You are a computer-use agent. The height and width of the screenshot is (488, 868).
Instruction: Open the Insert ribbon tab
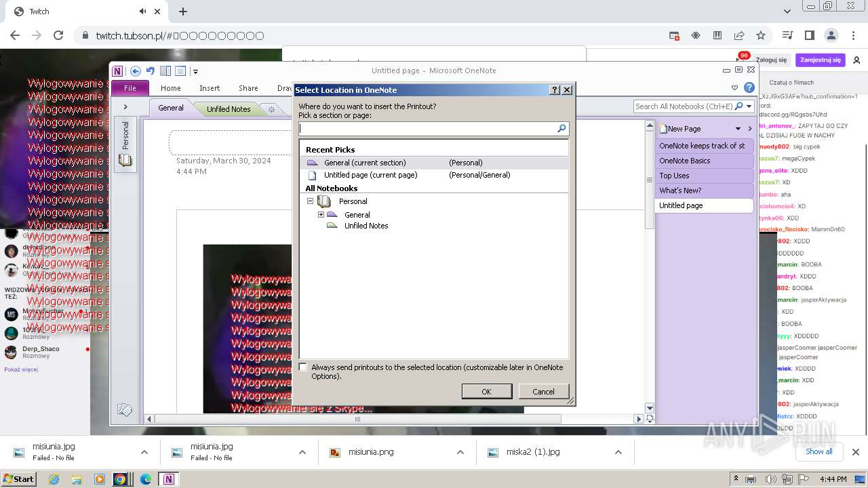(x=210, y=88)
